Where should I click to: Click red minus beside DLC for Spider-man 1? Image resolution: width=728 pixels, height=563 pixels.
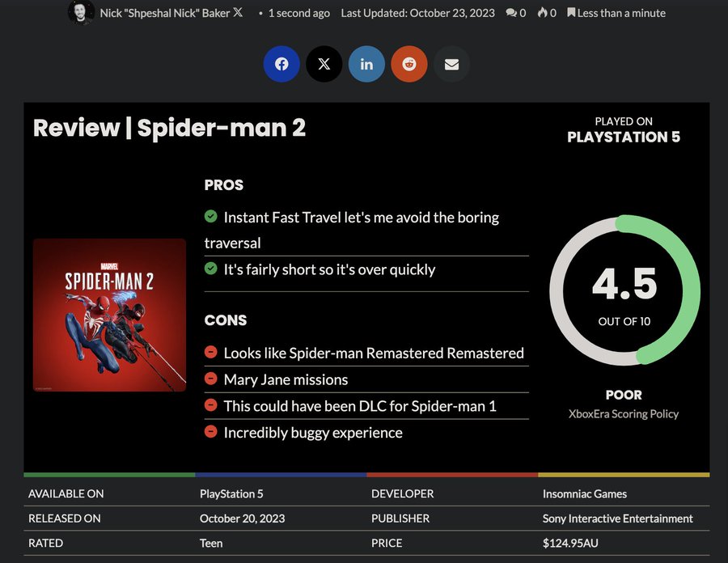211,404
